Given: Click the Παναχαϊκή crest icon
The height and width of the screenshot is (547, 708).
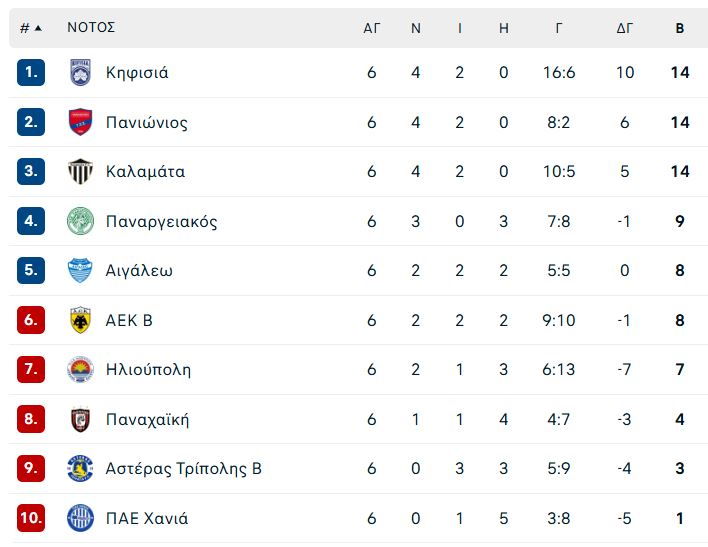Looking at the screenshot, I should (80, 419).
